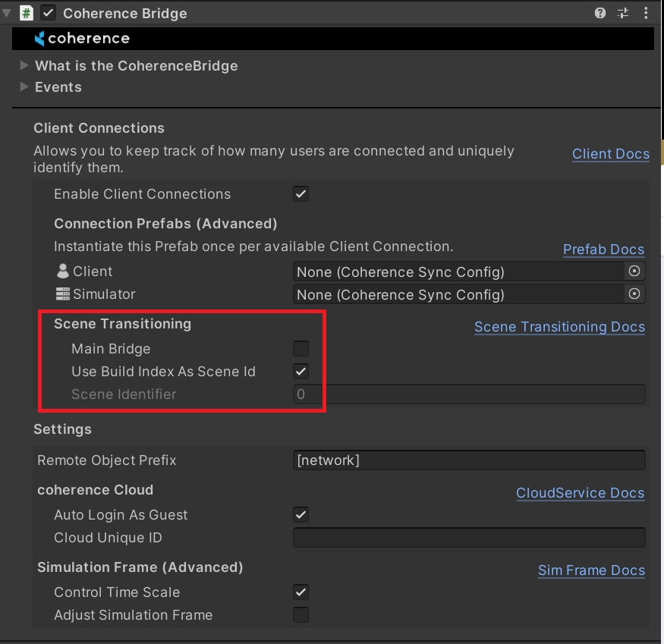This screenshot has width=664, height=644.
Task: Collapse the Coherence Bridge component foldout
Action: [x=7, y=13]
